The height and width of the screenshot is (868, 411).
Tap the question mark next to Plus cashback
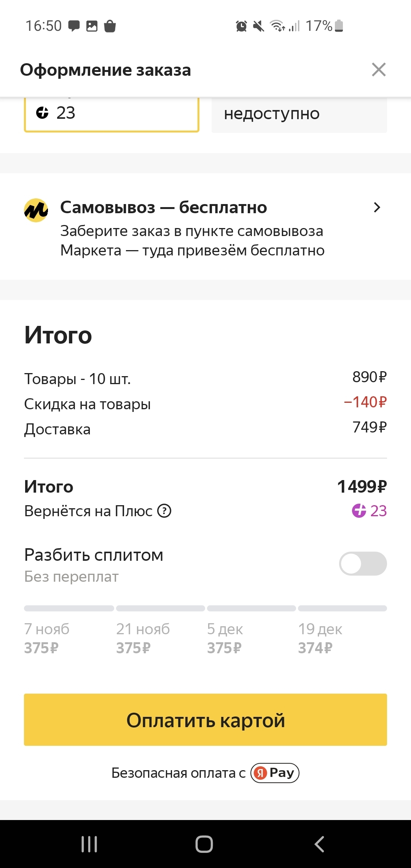click(x=164, y=511)
